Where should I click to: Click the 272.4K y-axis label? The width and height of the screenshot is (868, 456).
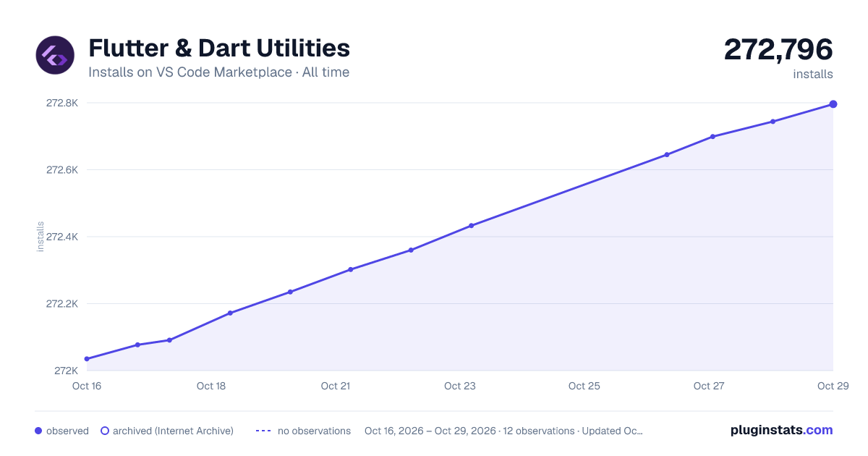pyautogui.click(x=62, y=237)
